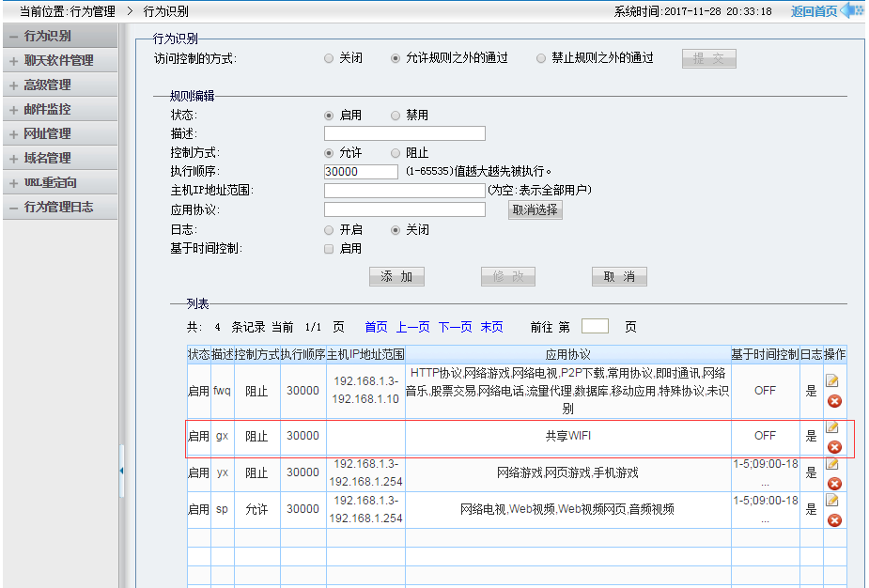Go to 首页 of the list
Viewport: 869px width, 588px height.
(376, 327)
